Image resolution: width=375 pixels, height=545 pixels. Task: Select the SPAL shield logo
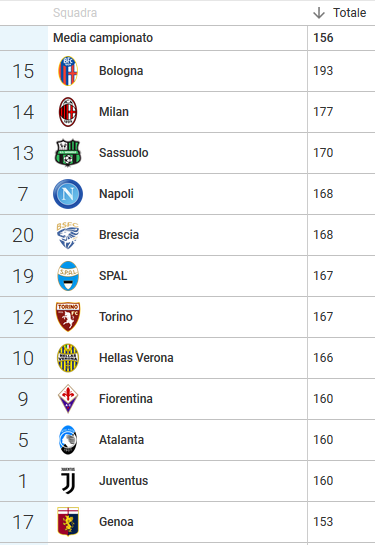click(x=68, y=276)
